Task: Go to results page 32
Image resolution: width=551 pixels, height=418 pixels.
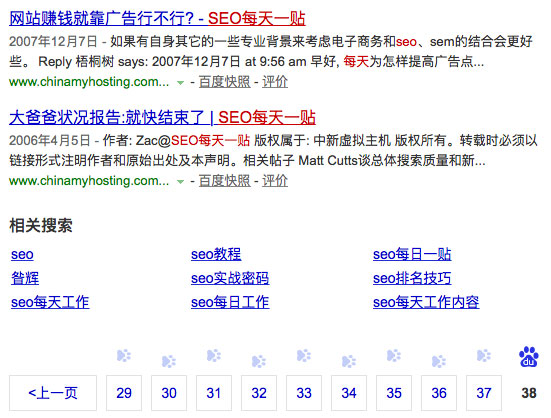Action: pos(259,393)
